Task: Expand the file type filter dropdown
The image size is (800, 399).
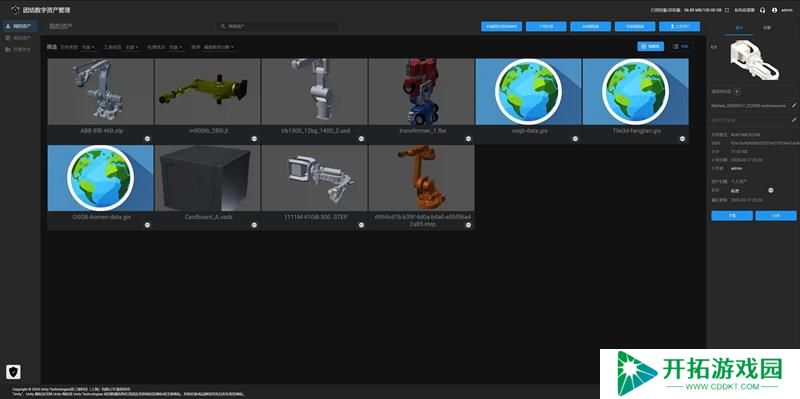Action: (x=89, y=47)
